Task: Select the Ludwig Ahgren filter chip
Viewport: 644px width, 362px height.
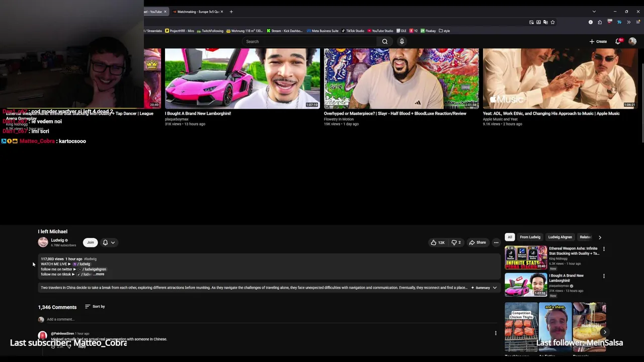Action: [560, 237]
